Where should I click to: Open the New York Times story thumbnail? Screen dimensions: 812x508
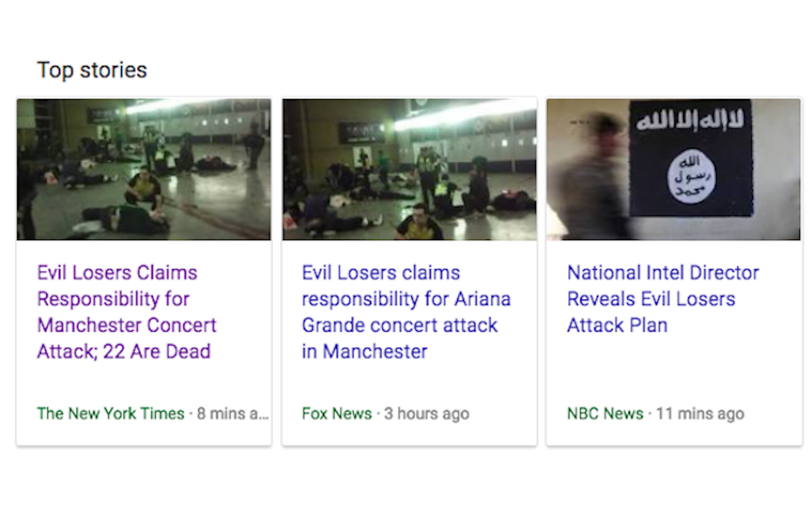pyautogui.click(x=144, y=169)
